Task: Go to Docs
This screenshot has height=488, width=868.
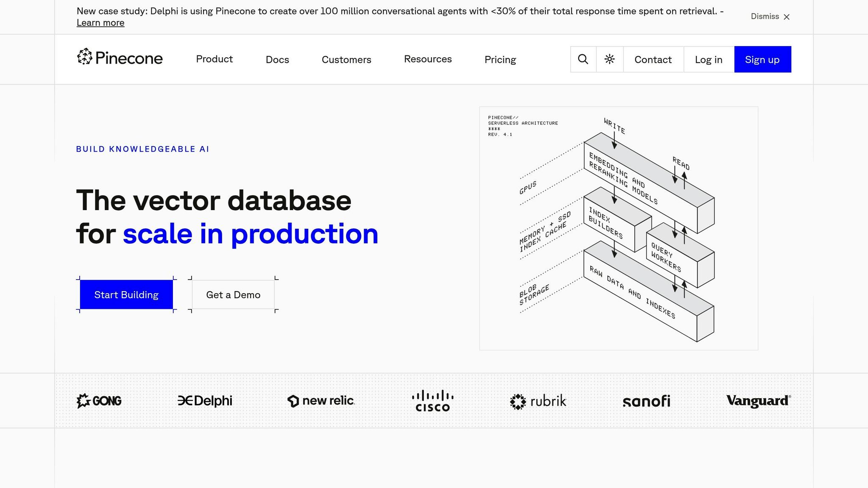Action: coord(277,60)
